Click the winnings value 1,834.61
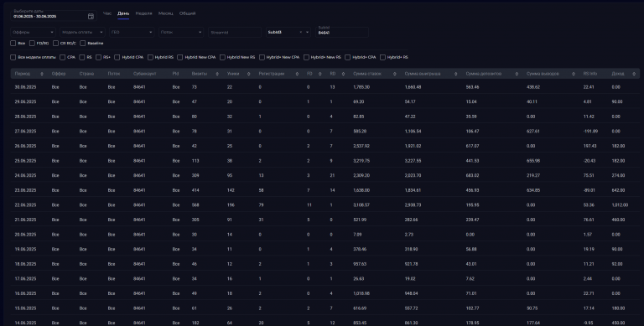 [x=413, y=190]
